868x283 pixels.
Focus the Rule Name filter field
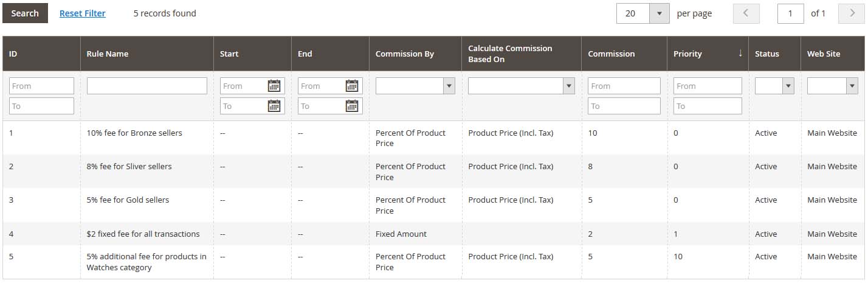[x=147, y=86]
